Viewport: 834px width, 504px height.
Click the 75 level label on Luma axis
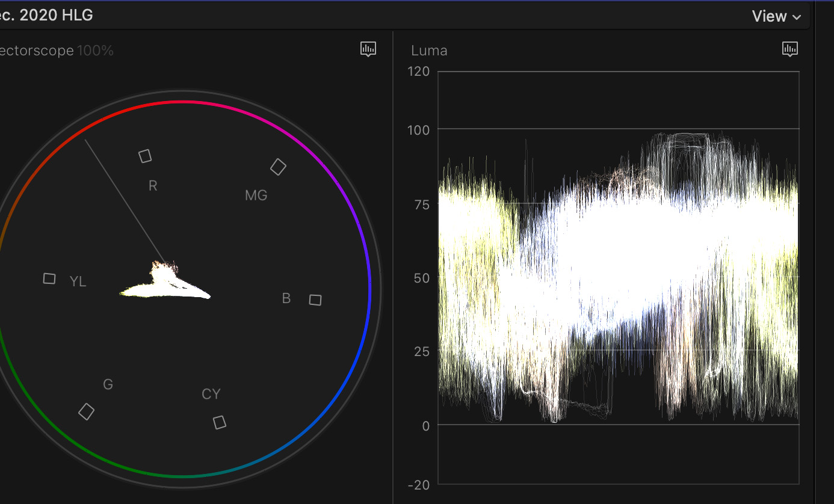point(421,204)
